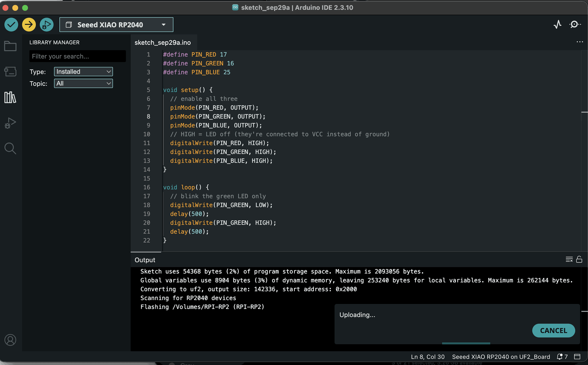
Task: Click the Ln 8, Col 30 status entry
Action: [428, 357]
